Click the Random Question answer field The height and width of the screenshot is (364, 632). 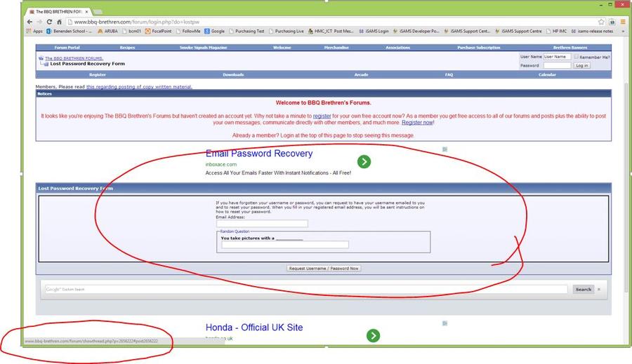284,245
